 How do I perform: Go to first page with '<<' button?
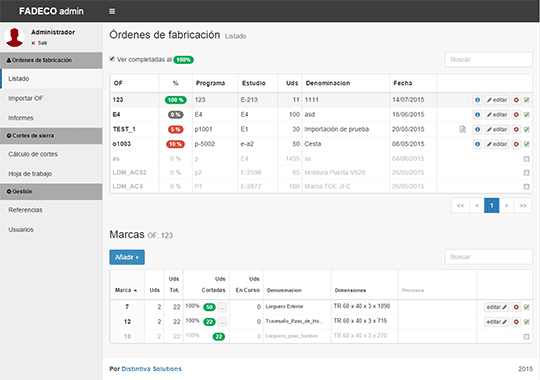(x=460, y=206)
